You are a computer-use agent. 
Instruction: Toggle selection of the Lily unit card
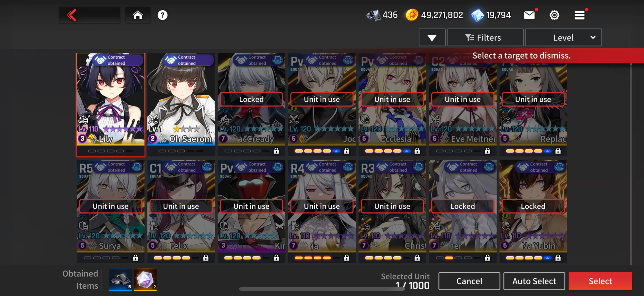tap(110, 104)
